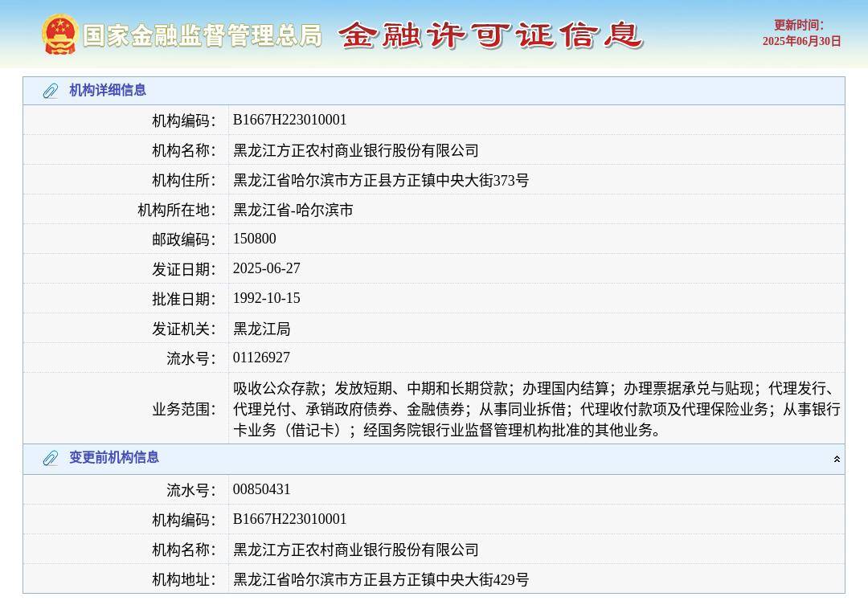Click the 国家金融监督管理总局 header title
Viewport: 868px width, 605px height.
203,35
